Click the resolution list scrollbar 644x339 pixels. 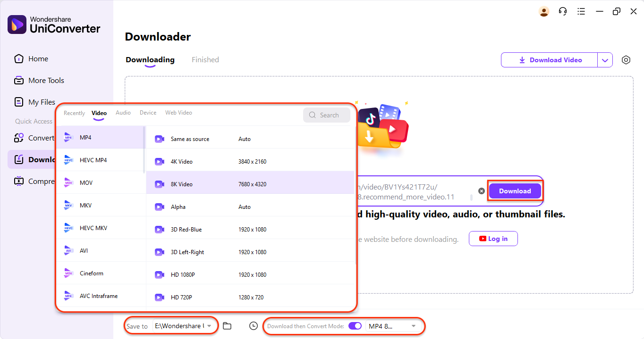(355, 195)
